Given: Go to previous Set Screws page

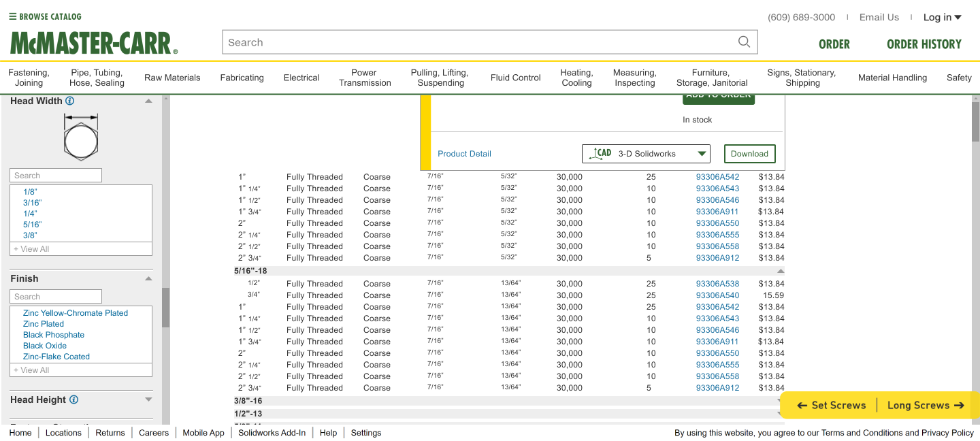Looking at the screenshot, I should [831, 405].
